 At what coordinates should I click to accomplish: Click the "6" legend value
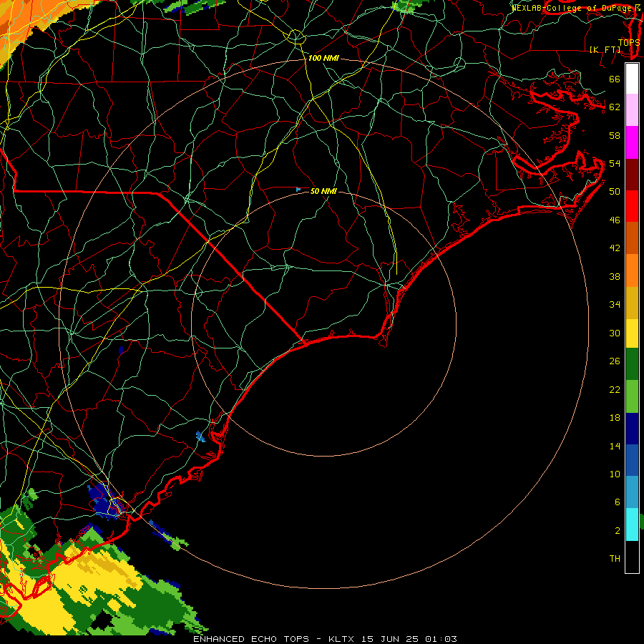coord(618,502)
